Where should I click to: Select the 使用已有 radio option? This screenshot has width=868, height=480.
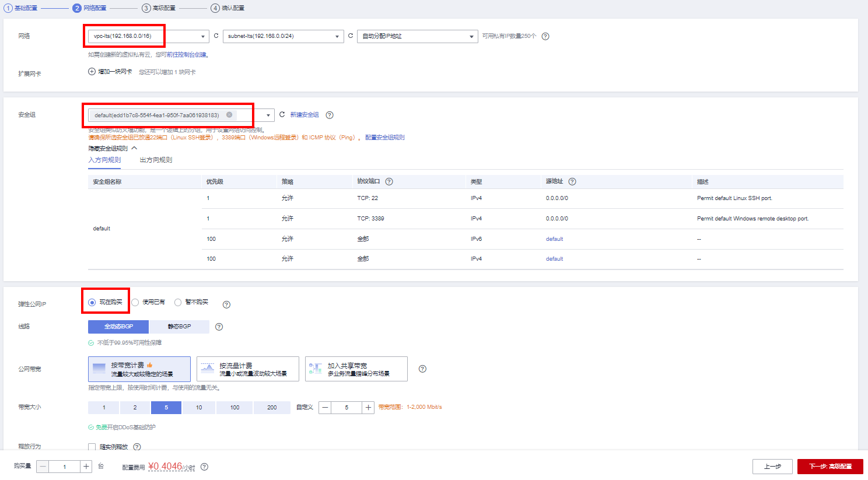(135, 302)
